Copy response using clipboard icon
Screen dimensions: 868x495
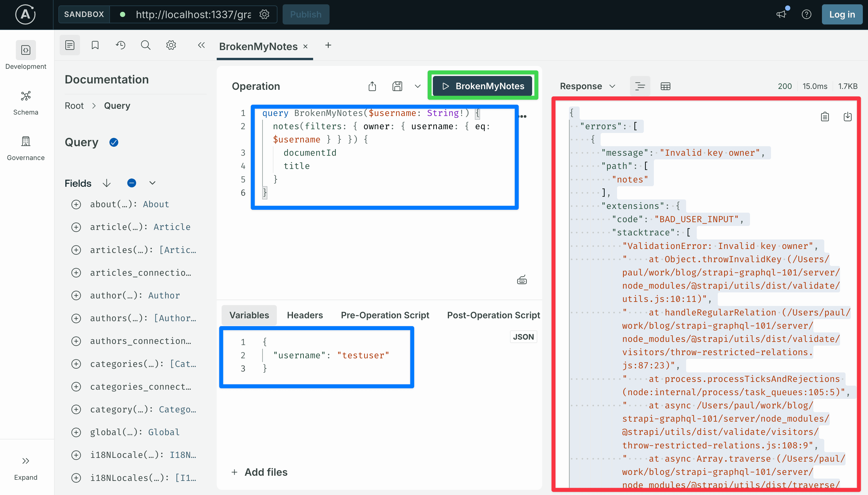pyautogui.click(x=825, y=117)
